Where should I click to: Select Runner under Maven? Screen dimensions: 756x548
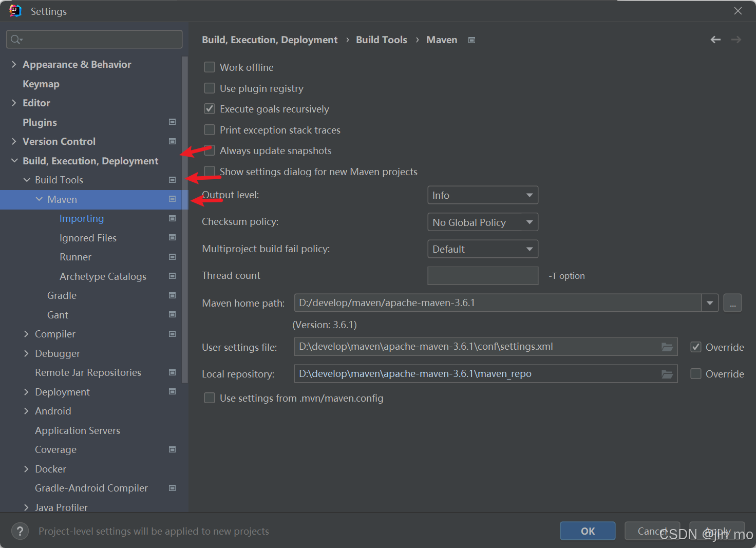pos(75,257)
